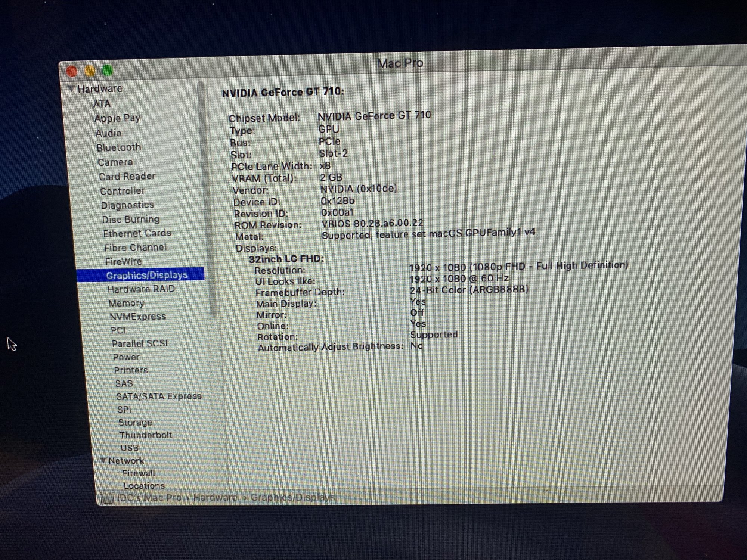The height and width of the screenshot is (560, 747).
Task: Click the red close window button
Action: click(72, 71)
